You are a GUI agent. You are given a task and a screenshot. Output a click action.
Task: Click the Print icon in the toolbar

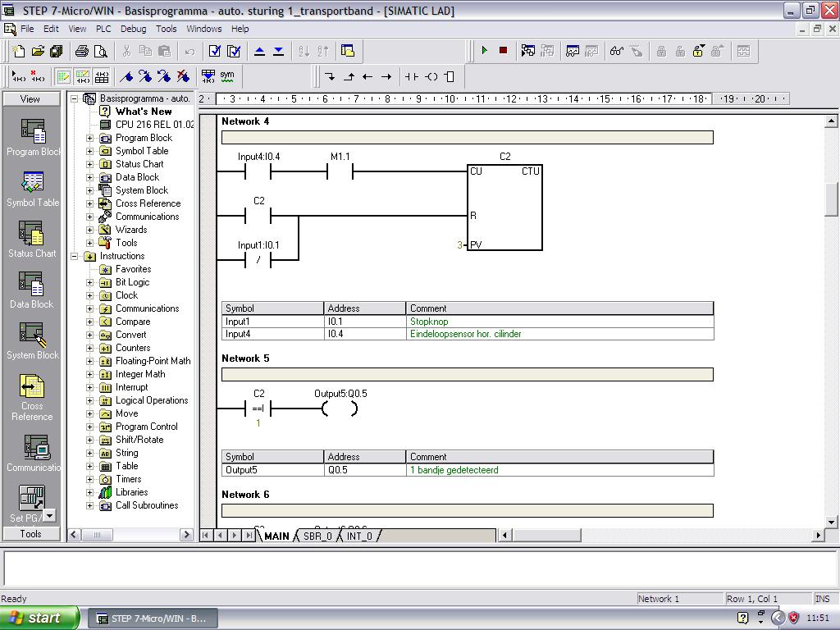point(82,51)
